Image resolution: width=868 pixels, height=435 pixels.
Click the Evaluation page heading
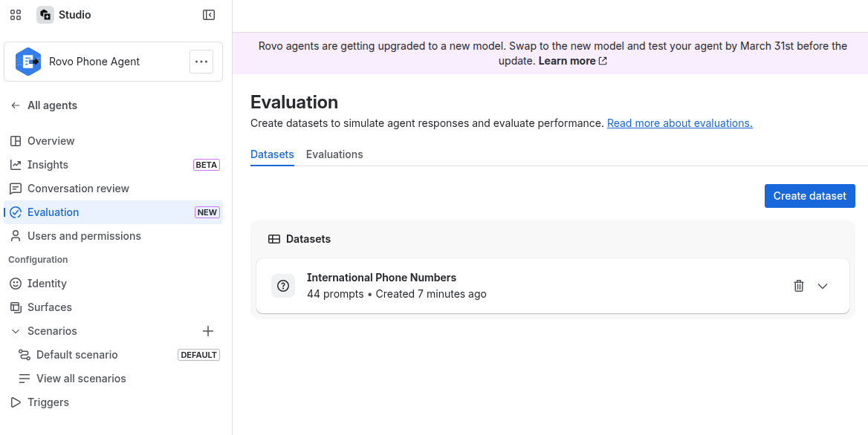coord(294,102)
